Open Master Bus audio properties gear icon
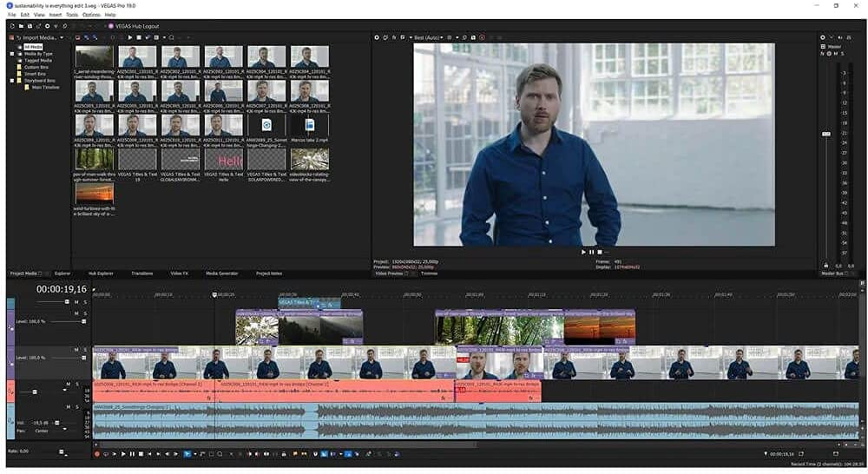 coord(823,37)
